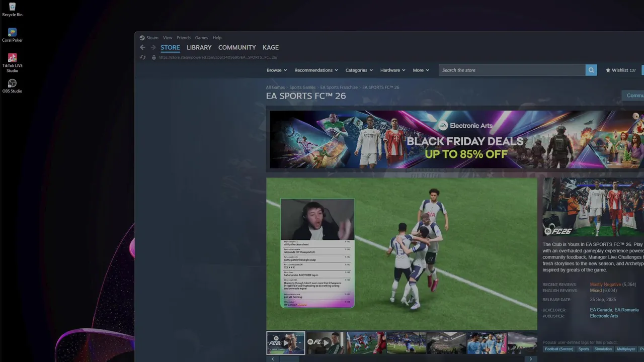Select the red-kit match screenshot thumbnail
The image size is (644, 362).
click(x=366, y=343)
